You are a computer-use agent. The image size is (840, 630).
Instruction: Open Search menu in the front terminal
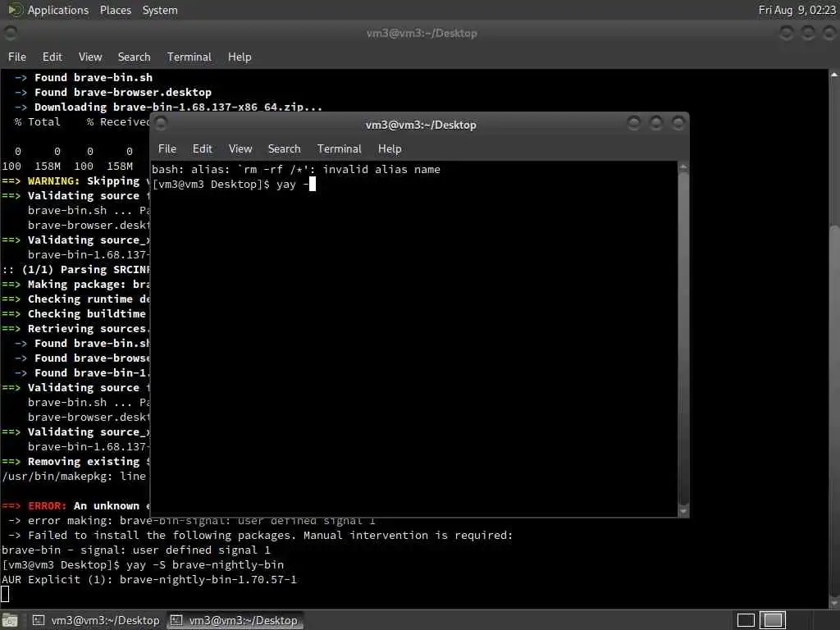pos(284,149)
